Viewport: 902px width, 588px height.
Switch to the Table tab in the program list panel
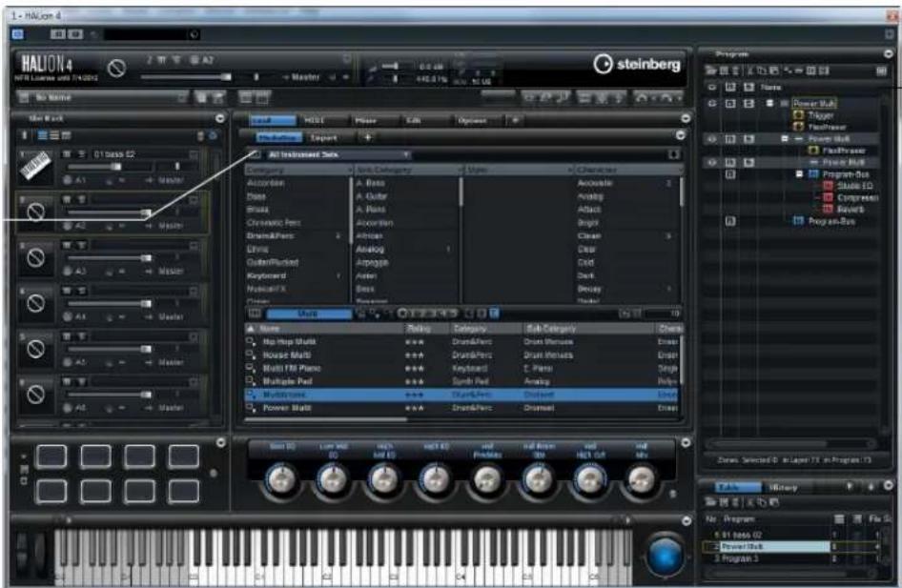pyautogui.click(x=730, y=487)
